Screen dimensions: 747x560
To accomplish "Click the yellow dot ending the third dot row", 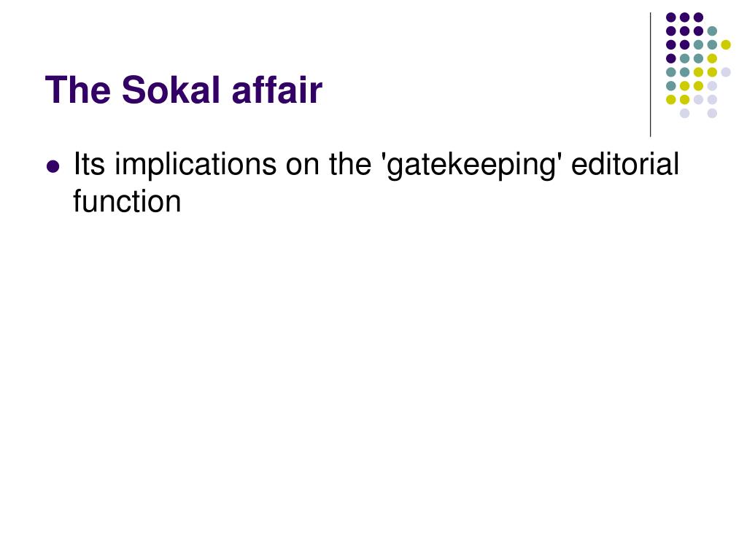I will (x=726, y=44).
